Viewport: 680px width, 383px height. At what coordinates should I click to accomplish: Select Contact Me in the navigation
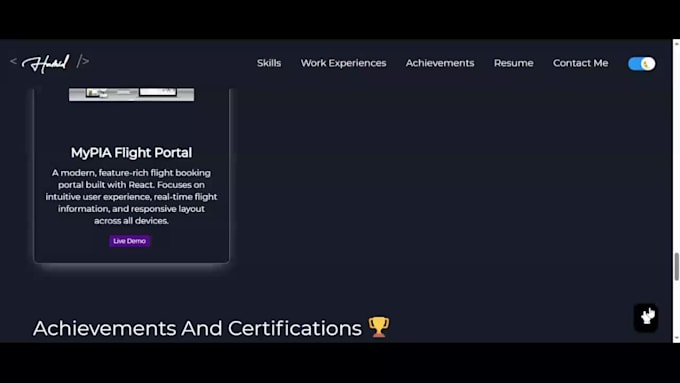click(x=580, y=63)
